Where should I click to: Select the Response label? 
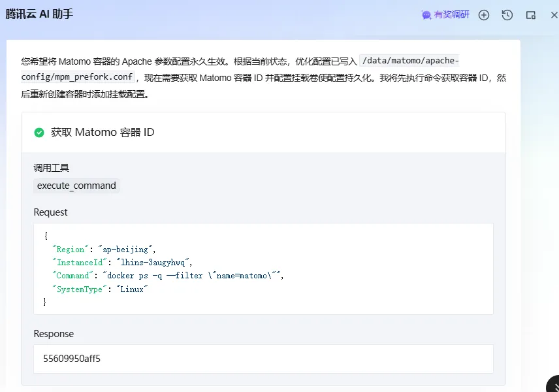pos(54,334)
